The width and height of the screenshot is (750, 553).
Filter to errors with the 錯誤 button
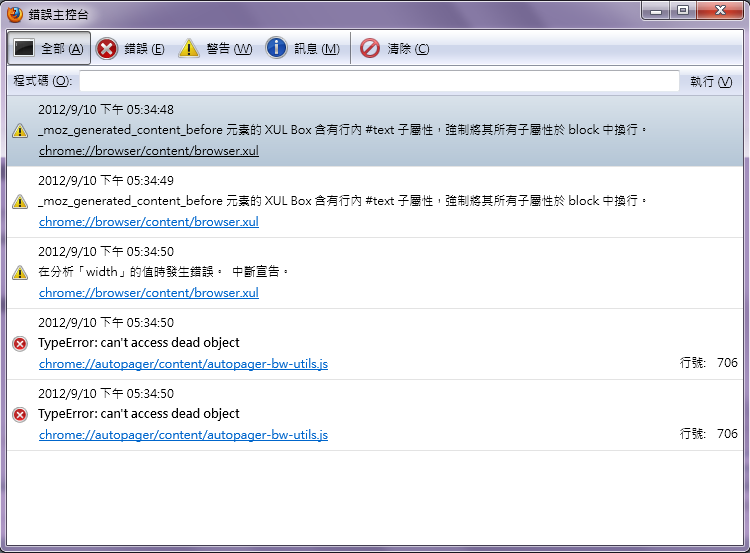click(131, 49)
